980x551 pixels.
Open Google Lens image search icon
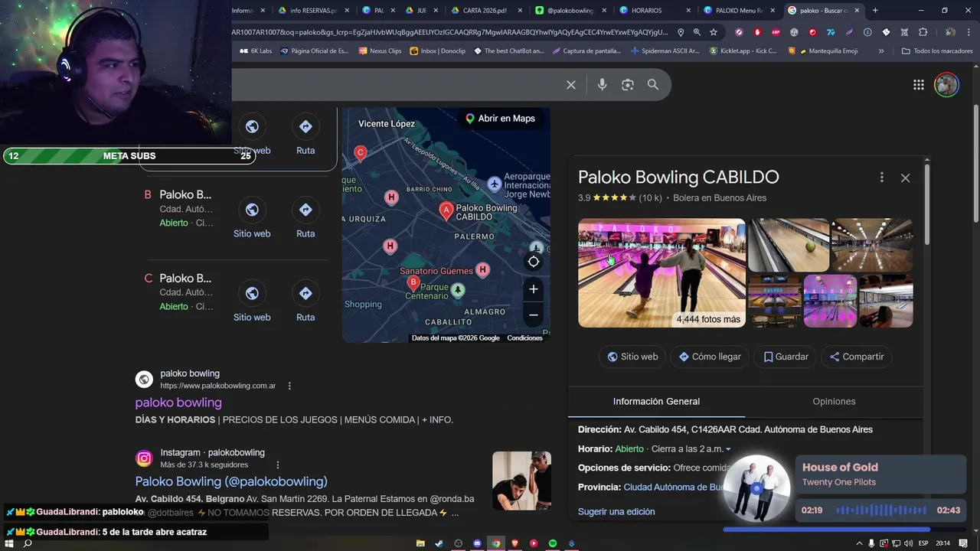click(628, 85)
